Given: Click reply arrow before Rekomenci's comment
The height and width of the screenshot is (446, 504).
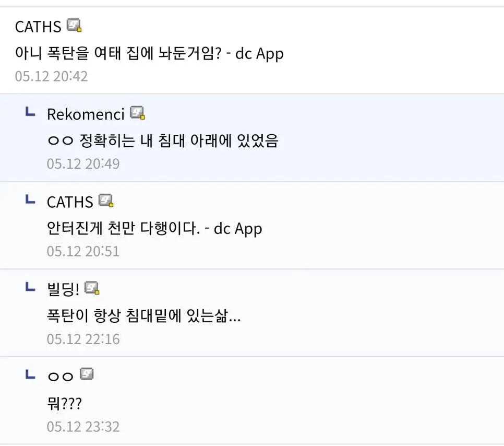Looking at the screenshot, I should (x=31, y=112).
